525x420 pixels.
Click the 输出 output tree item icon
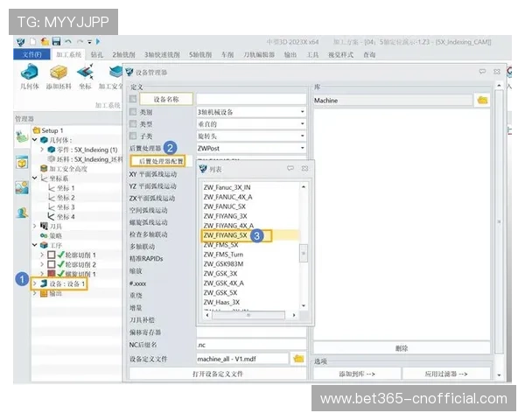coord(44,293)
